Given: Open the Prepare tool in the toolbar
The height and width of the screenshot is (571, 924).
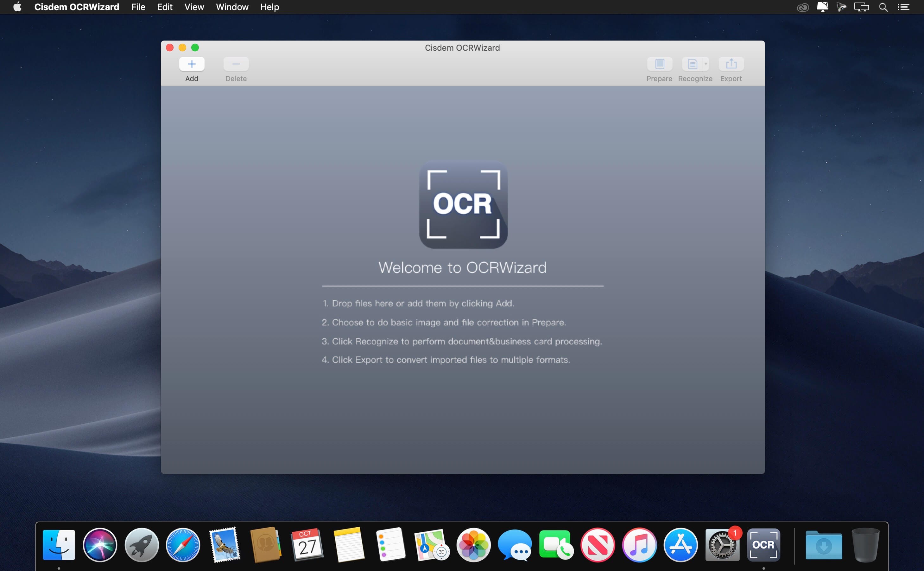Looking at the screenshot, I should [x=660, y=64].
